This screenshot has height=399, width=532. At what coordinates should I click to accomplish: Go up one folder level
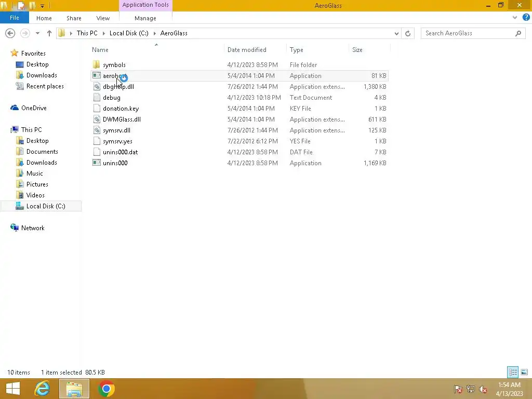49,33
